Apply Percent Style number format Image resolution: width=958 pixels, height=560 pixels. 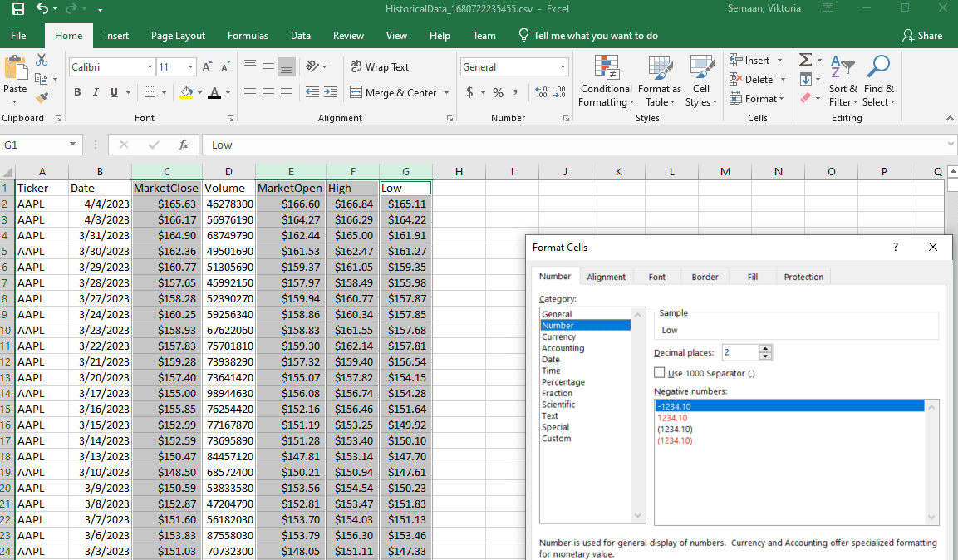coord(498,92)
